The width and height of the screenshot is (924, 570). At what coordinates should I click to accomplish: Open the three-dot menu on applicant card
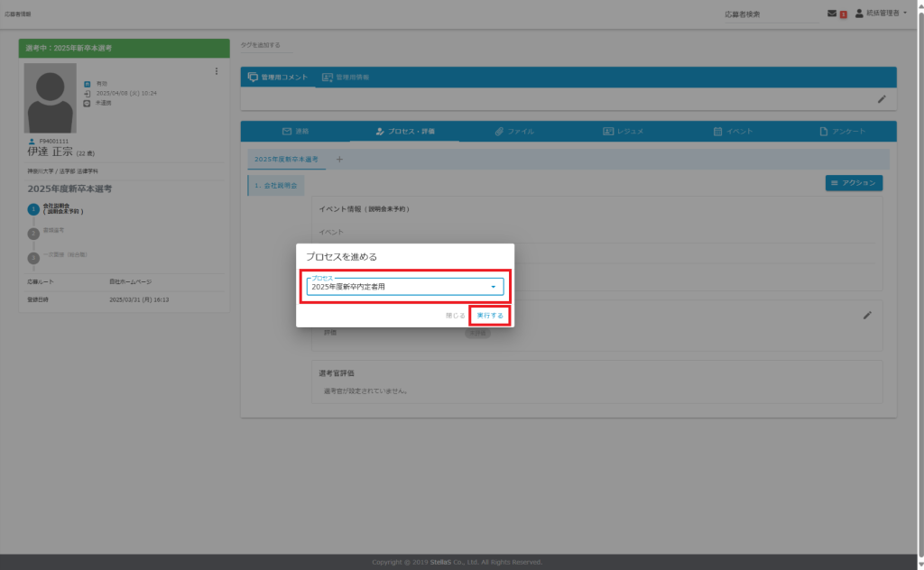click(x=216, y=71)
